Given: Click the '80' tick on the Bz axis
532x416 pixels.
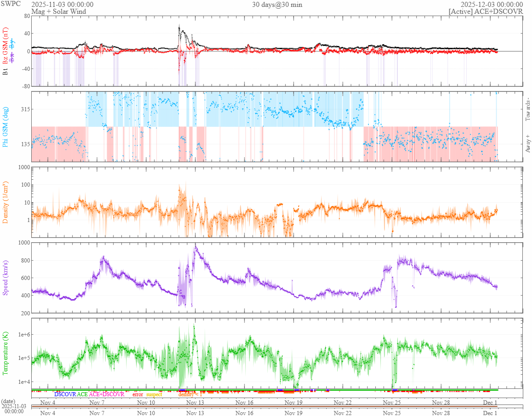Looking at the screenshot, I should point(27,16).
